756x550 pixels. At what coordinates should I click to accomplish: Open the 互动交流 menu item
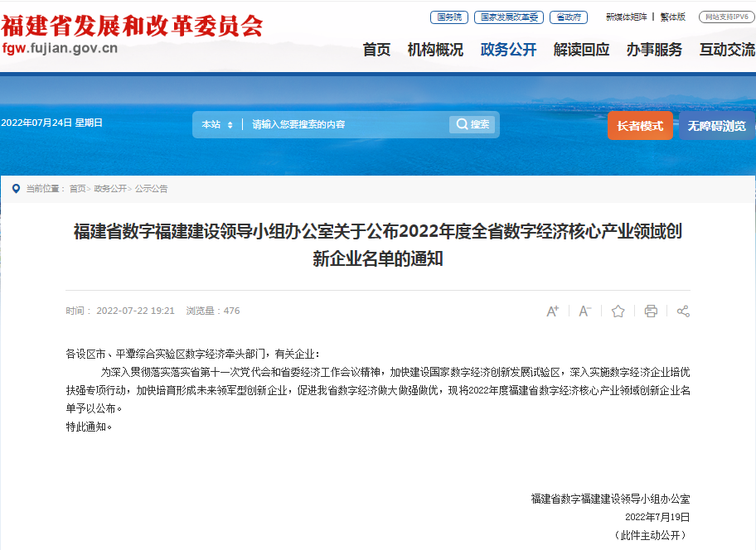point(729,50)
